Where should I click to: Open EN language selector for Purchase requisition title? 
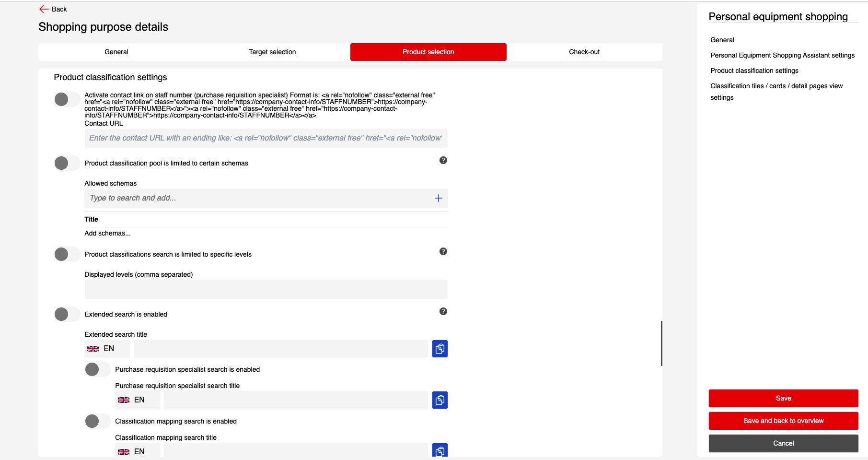138,400
